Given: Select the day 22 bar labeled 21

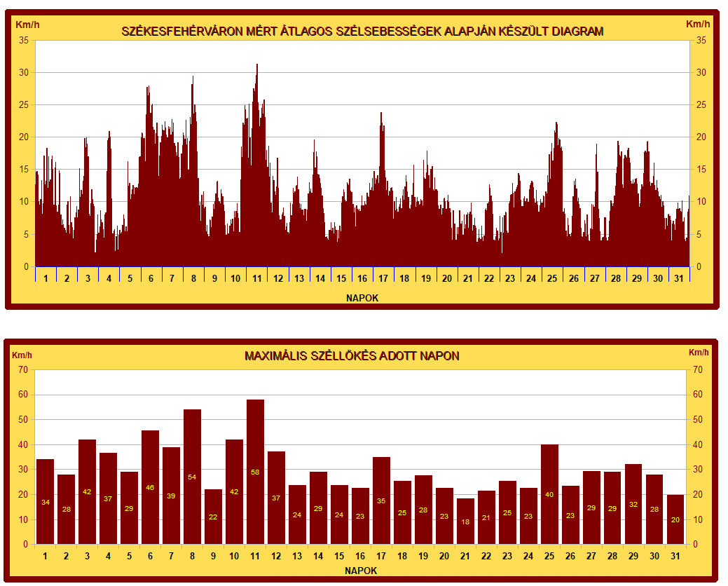Looking at the screenshot, I should click(x=486, y=517).
